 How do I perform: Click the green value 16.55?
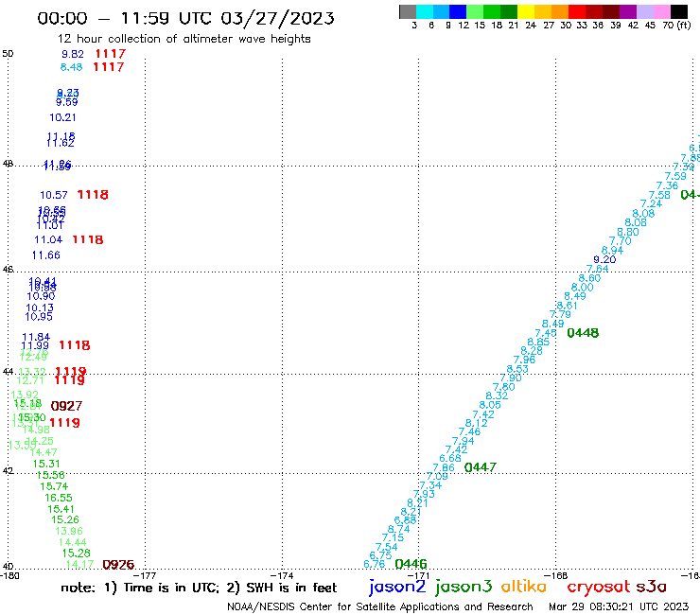pos(59,498)
